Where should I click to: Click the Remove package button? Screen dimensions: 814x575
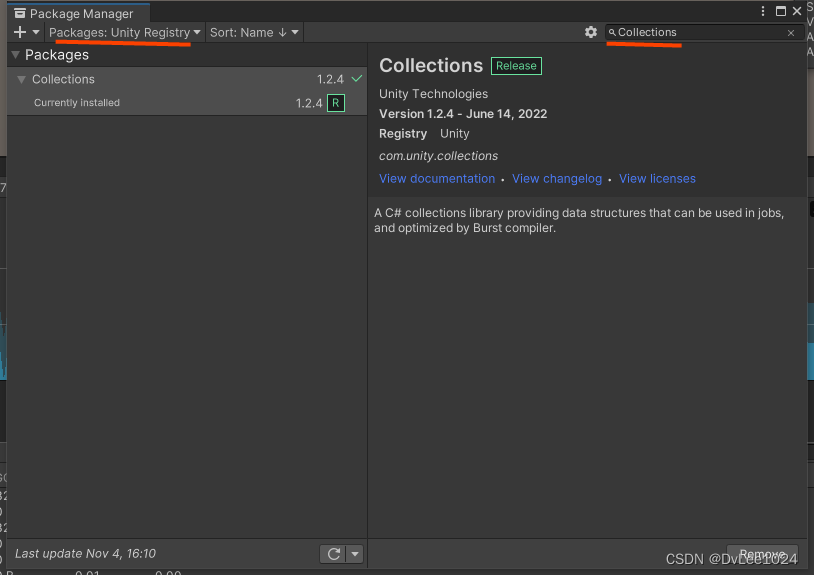point(762,554)
